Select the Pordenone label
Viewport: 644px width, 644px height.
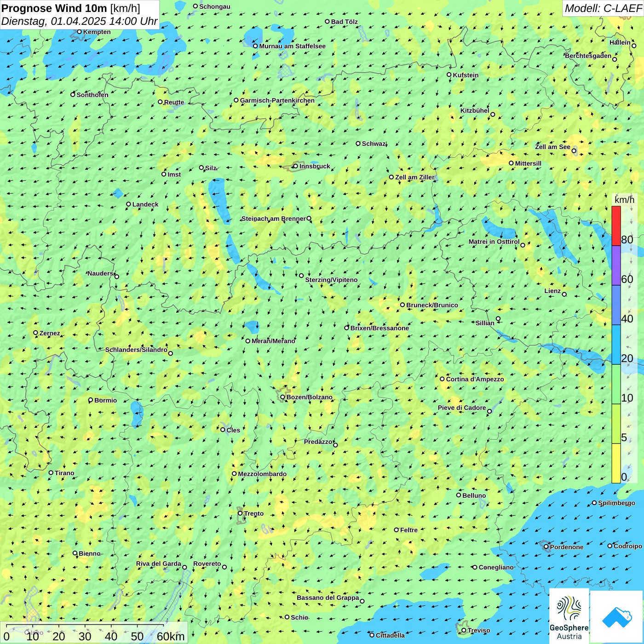point(567,547)
